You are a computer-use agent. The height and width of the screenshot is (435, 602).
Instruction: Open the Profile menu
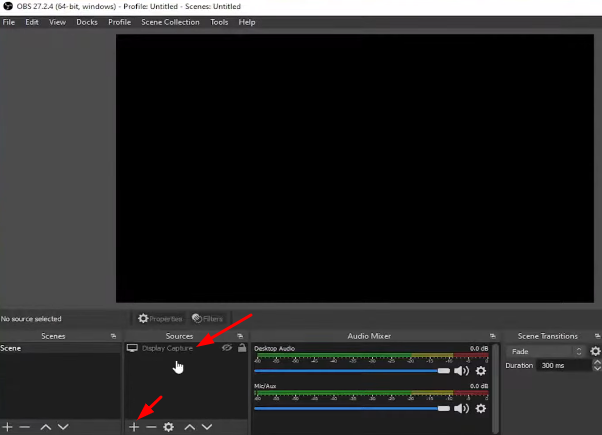tap(119, 22)
